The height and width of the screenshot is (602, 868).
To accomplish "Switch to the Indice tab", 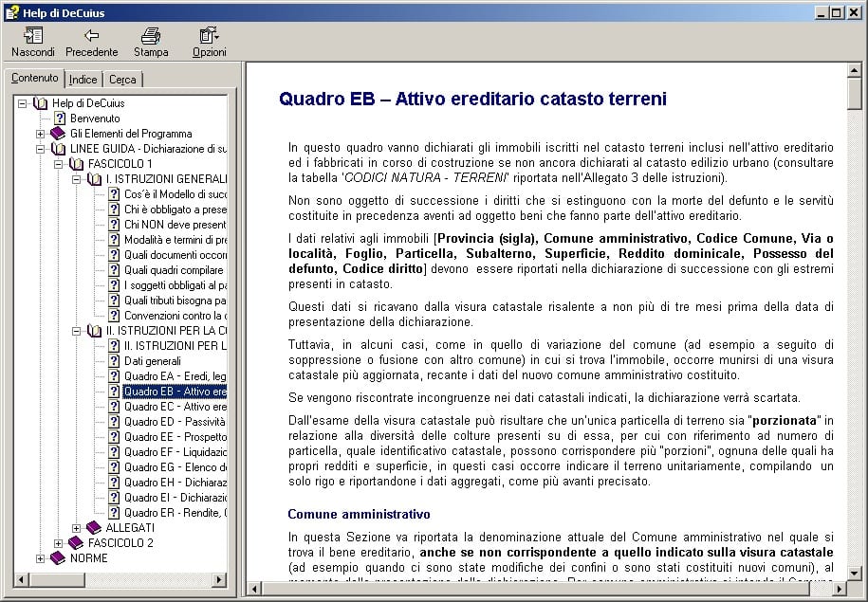I will point(83,80).
